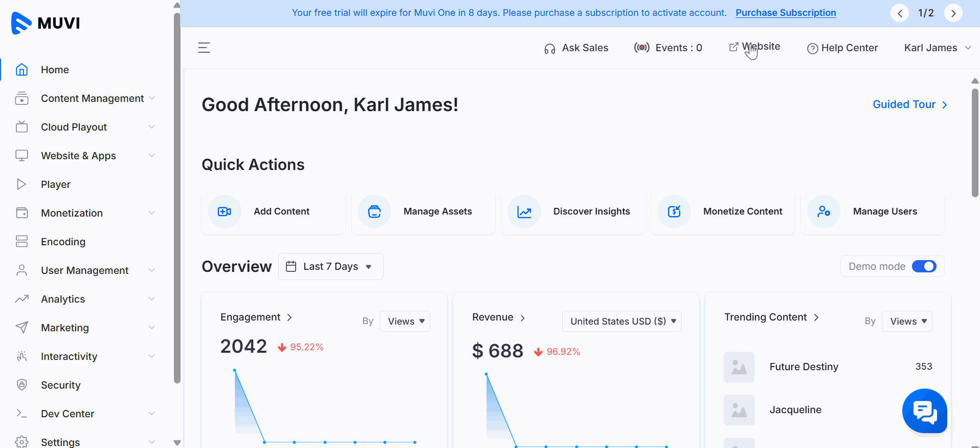The width and height of the screenshot is (980, 448).
Task: Click the Interactivity sidebar icon
Action: click(21, 356)
